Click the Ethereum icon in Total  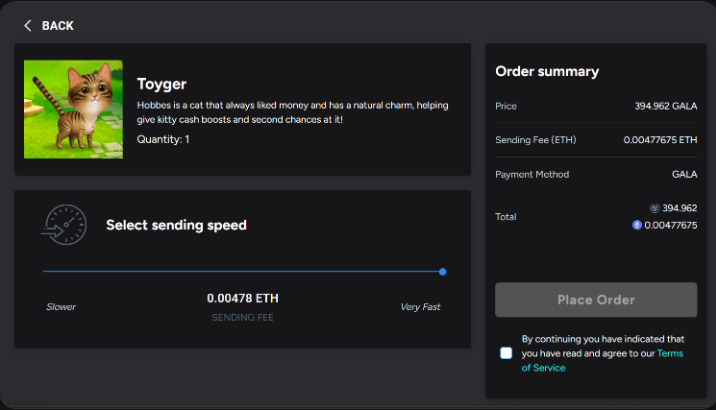(x=637, y=225)
